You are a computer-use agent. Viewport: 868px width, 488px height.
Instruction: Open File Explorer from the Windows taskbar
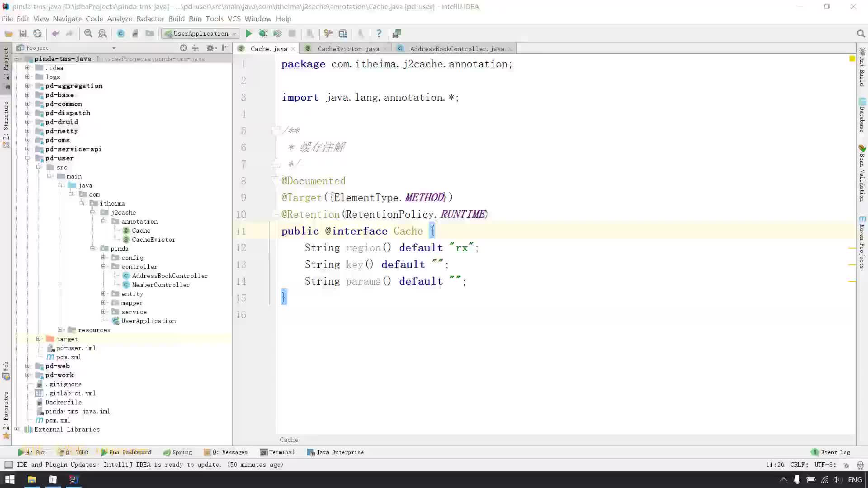[32, 479]
